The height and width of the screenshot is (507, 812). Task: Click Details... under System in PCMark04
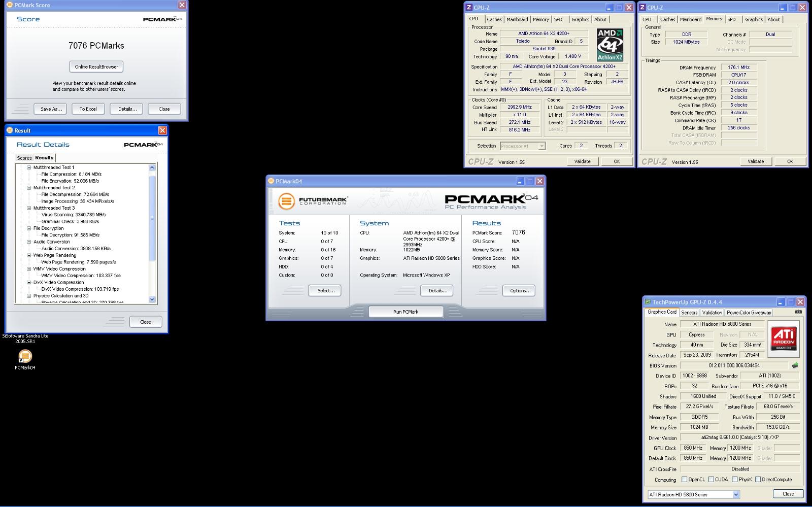[437, 291]
